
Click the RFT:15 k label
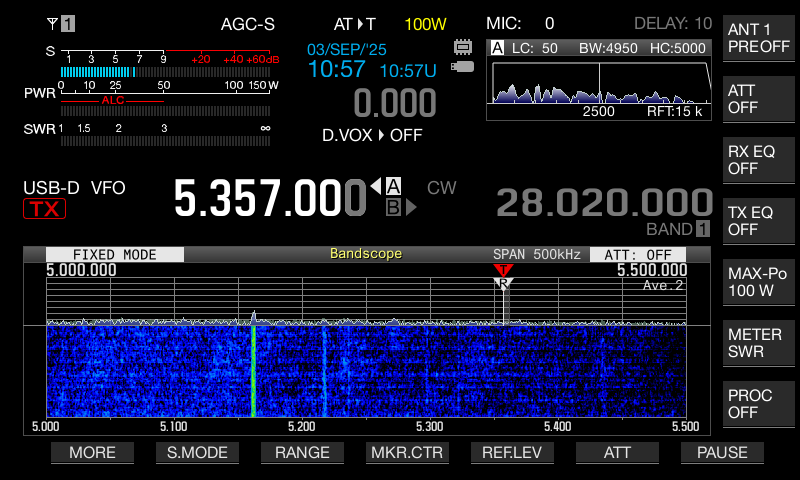674,111
